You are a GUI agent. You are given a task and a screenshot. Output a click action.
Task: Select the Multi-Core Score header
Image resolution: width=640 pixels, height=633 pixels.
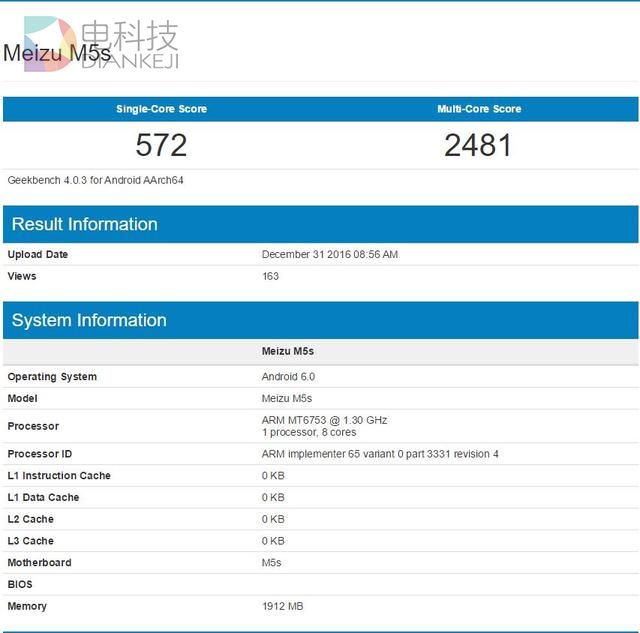pyautogui.click(x=479, y=109)
